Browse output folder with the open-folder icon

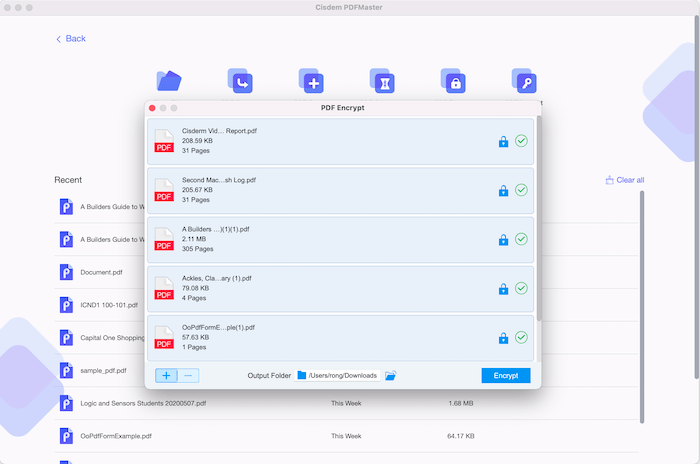(391, 376)
